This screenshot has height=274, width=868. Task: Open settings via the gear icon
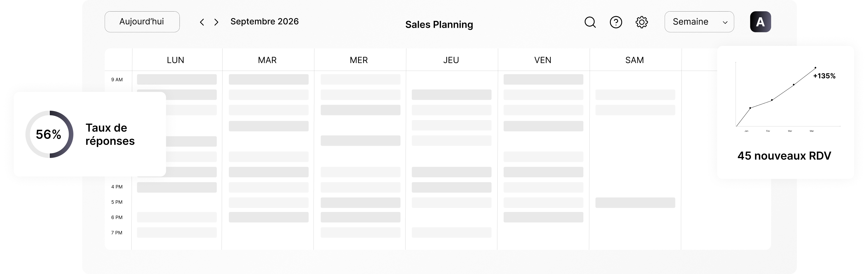642,22
